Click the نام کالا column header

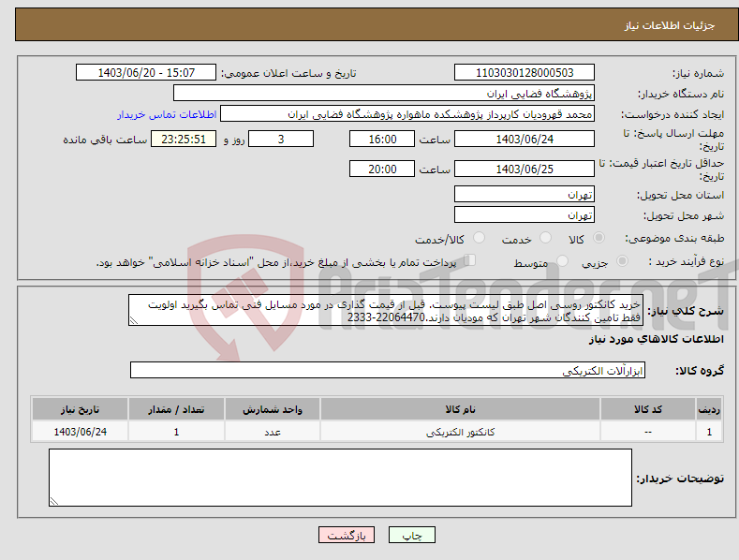(460, 409)
